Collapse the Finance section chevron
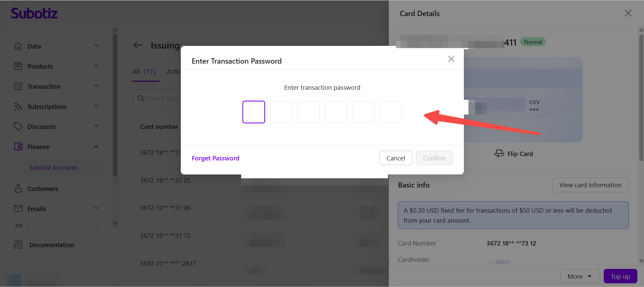The image size is (644, 287). click(96, 147)
